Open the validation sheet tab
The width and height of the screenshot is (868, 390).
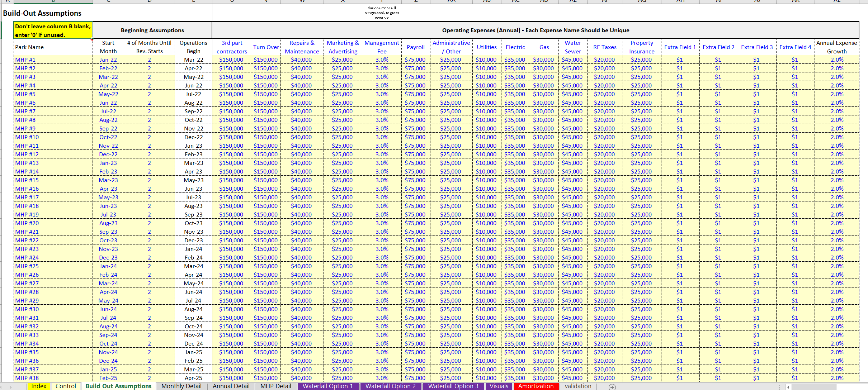point(578,386)
